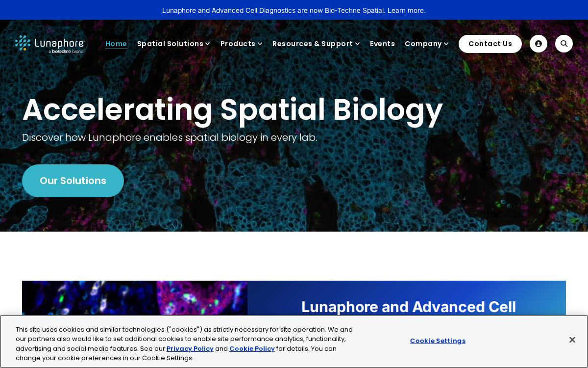Click the Accelerating Spatial Biology heading
This screenshot has width=588, height=368.
pyautogui.click(x=232, y=109)
